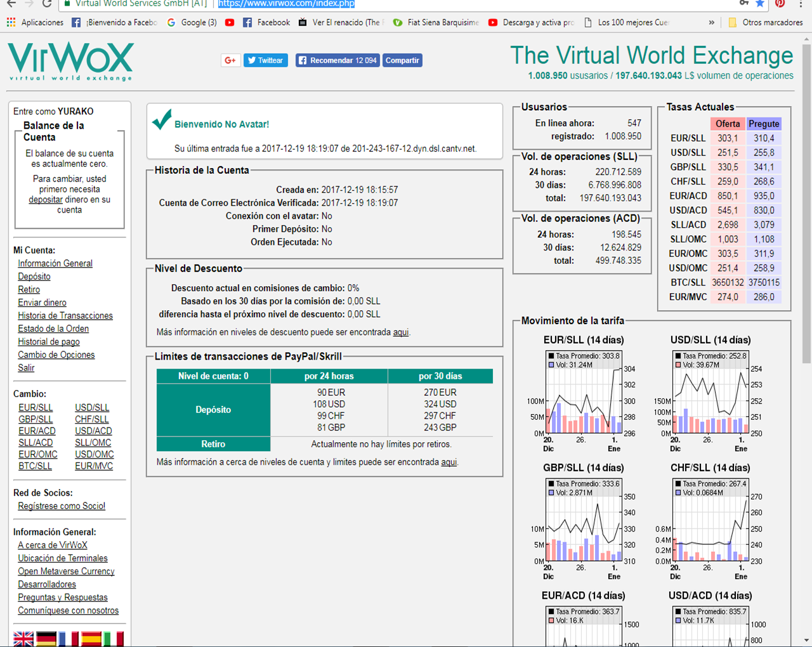The width and height of the screenshot is (812, 647).
Task: Click the browser address bar
Action: tap(412, 3)
